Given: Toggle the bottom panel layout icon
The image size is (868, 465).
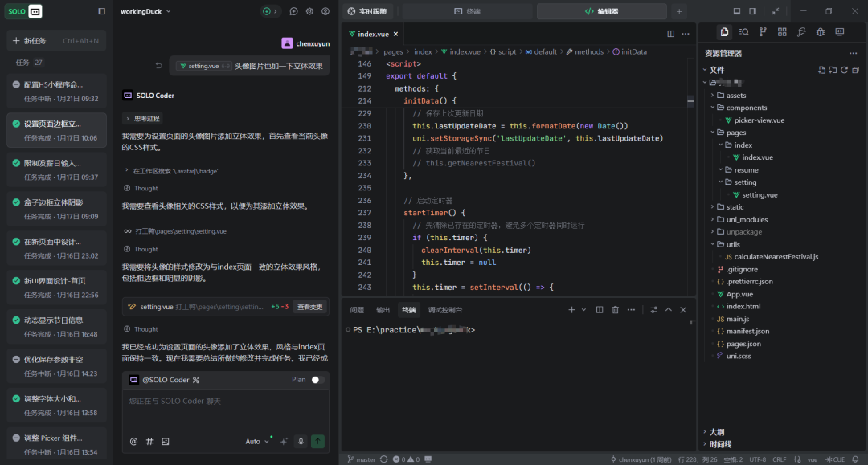Looking at the screenshot, I should pyautogui.click(x=737, y=11).
